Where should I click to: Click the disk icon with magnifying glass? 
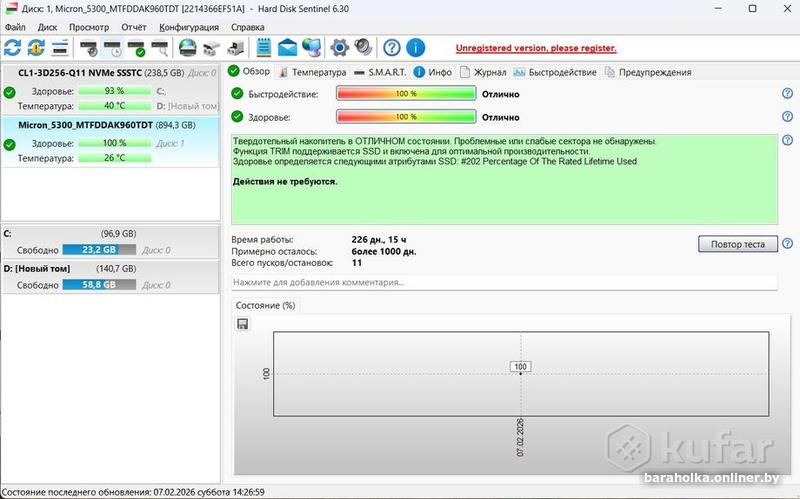[x=160, y=48]
